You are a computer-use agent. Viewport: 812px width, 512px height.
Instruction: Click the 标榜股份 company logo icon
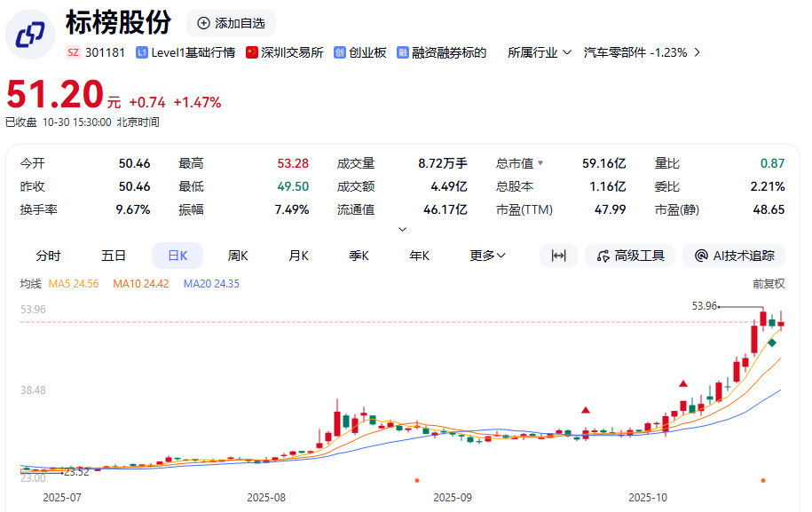pos(31,34)
